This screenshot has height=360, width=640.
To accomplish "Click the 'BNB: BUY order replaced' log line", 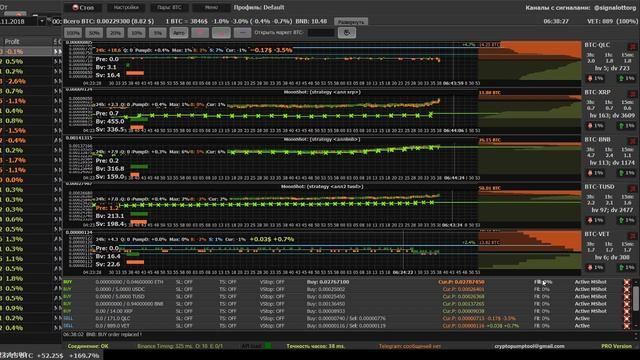I will (x=102, y=334).
